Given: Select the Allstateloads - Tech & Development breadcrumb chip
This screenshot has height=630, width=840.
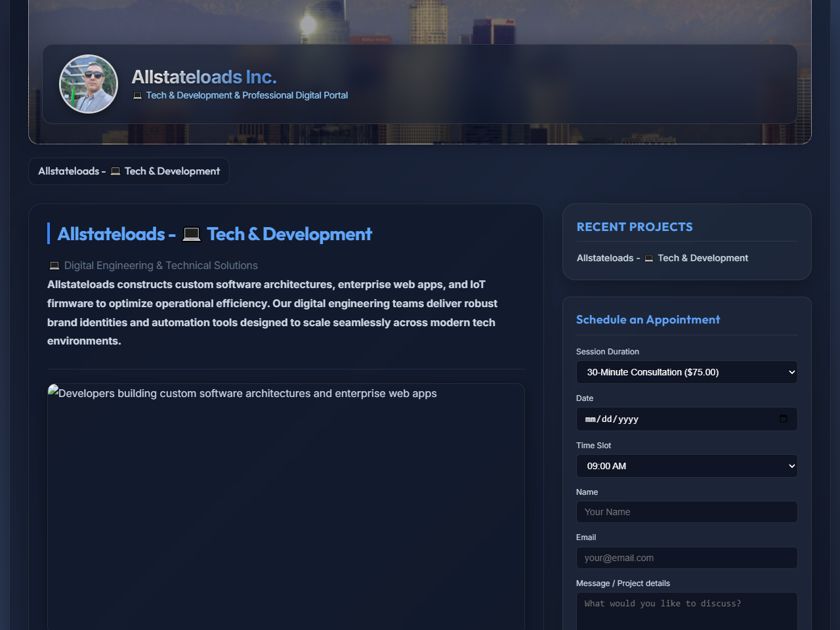Looking at the screenshot, I should pos(129,171).
